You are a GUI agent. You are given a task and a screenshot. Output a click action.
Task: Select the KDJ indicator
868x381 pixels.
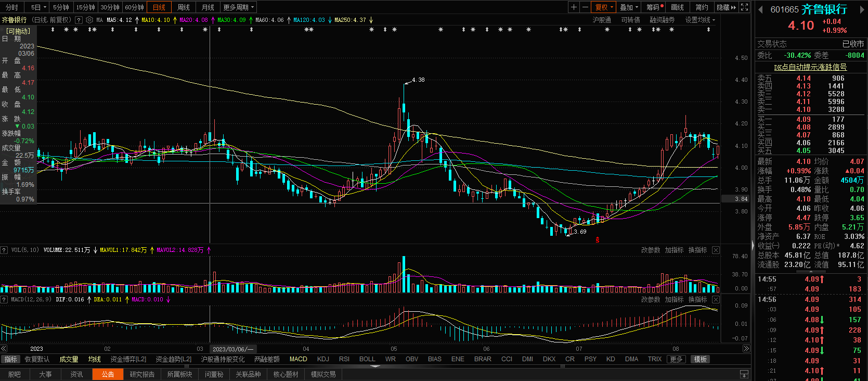tap(323, 359)
